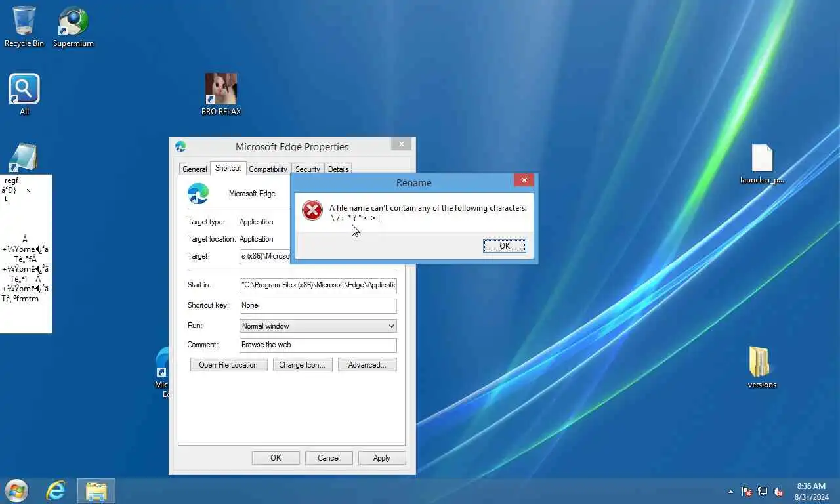The height and width of the screenshot is (504, 840).
Task: Close the Rename error dialog
Action: click(524, 180)
